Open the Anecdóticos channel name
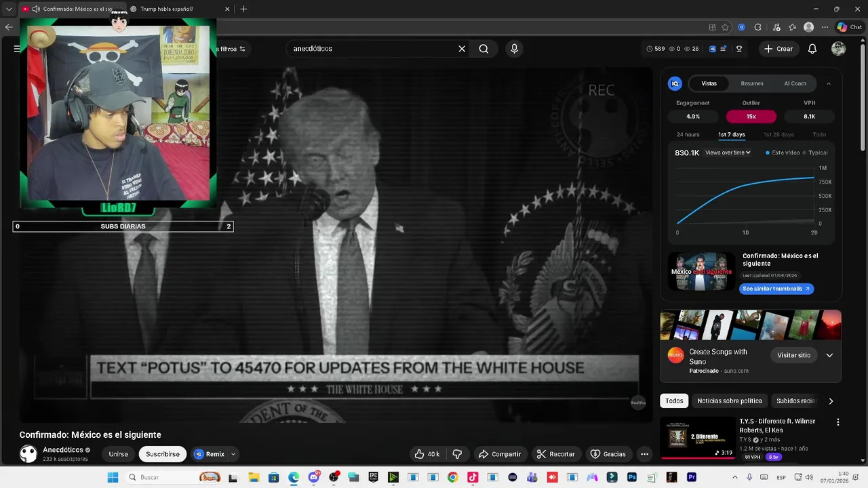 tap(63, 450)
